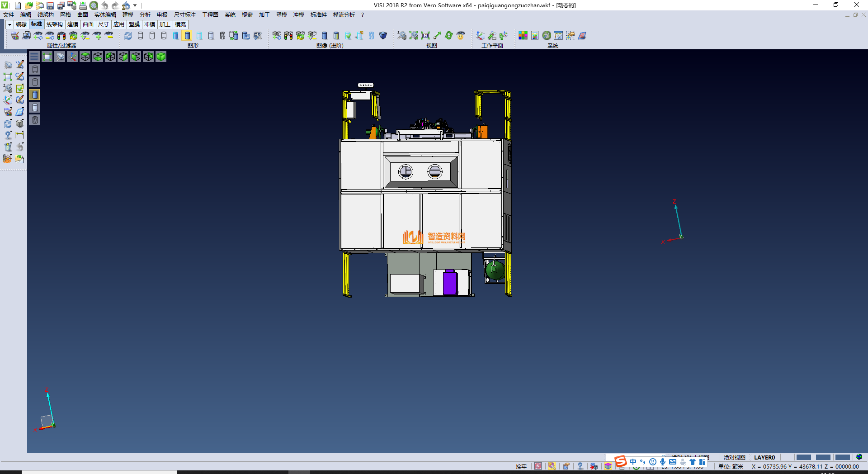Open the 实体编辑 menu
This screenshot has width=868, height=474.
coord(105,15)
